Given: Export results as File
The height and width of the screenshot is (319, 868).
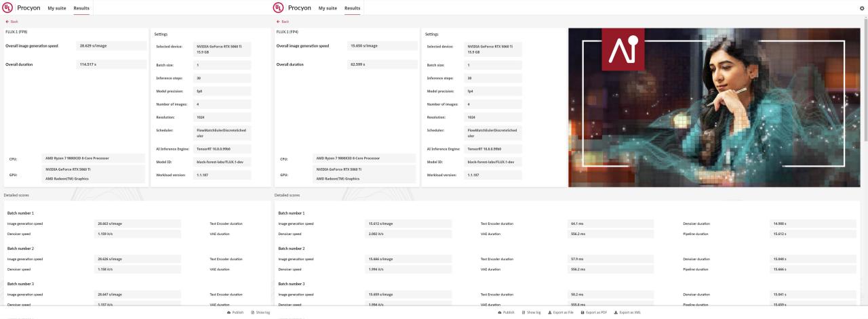Looking at the screenshot, I should coord(561,312).
